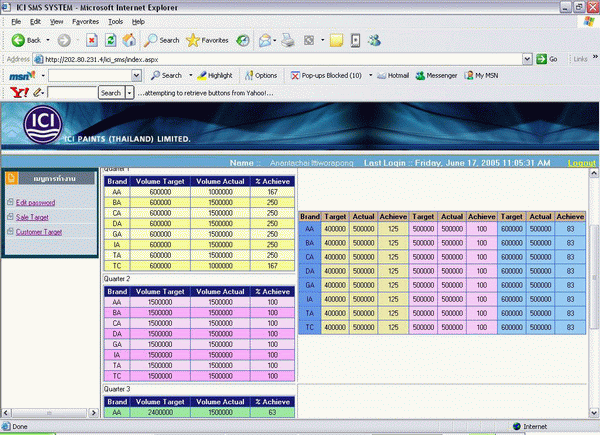
Task: Click the Yahoo! Y! logo
Action: coord(19,92)
